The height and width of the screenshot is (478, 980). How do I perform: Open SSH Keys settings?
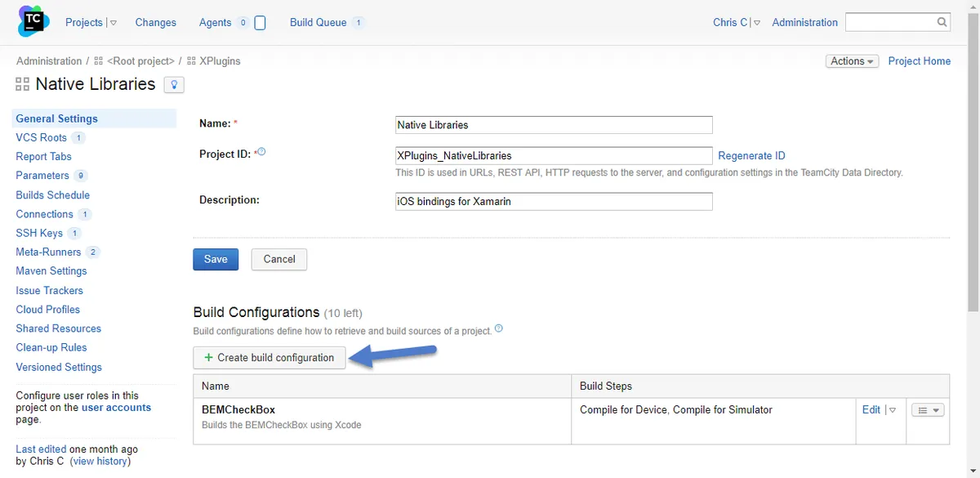click(39, 233)
